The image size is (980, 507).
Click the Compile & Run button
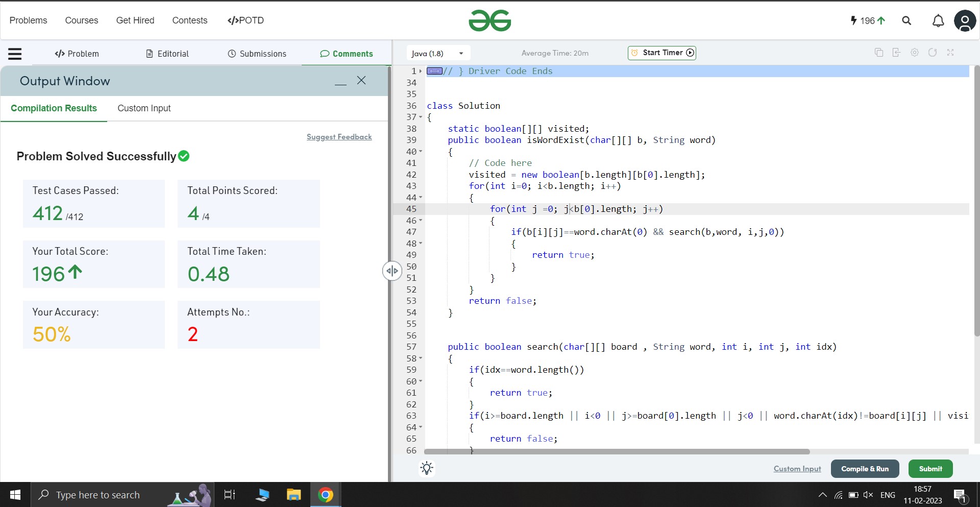865,469
